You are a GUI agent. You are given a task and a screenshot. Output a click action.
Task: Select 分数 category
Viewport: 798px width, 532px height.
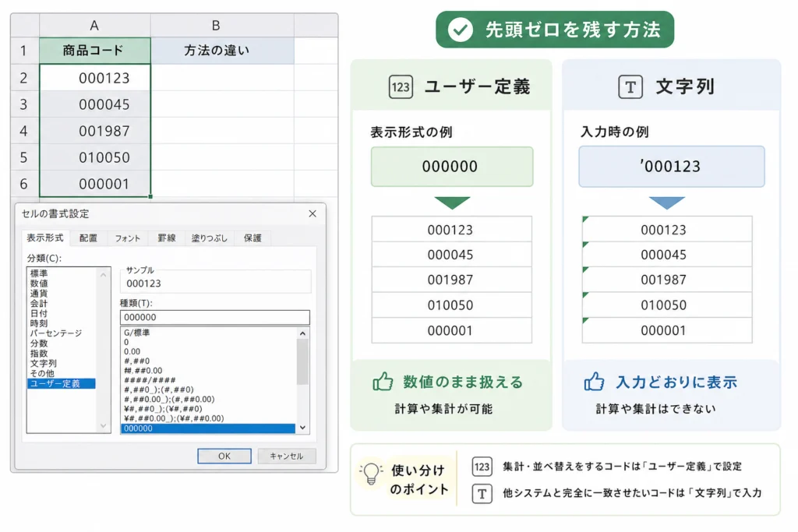39,344
